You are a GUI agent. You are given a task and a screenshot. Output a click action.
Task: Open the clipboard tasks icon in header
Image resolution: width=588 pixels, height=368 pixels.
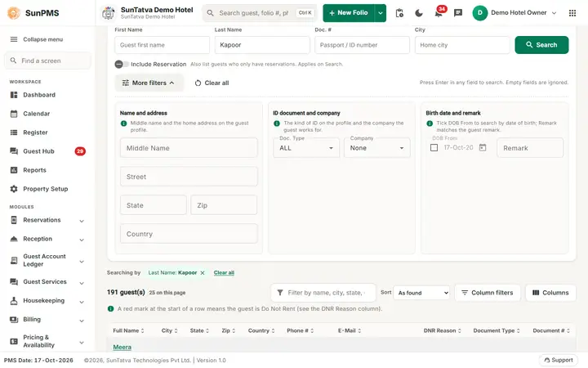(x=399, y=13)
